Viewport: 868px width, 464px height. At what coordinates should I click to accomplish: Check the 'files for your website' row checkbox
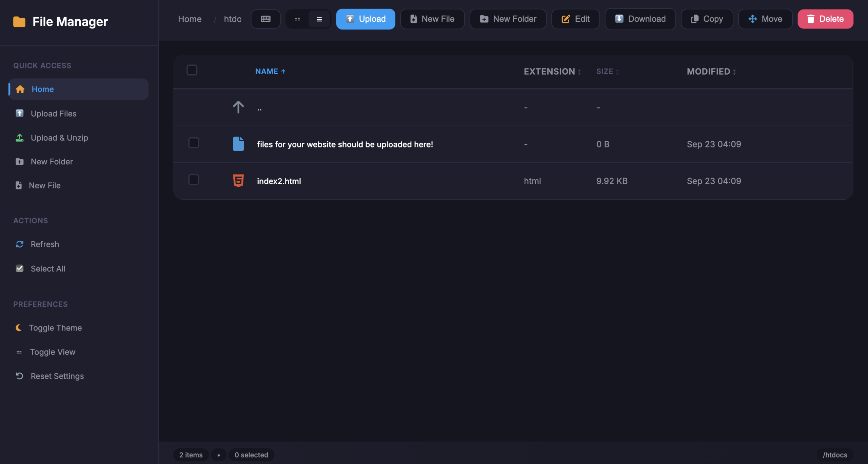click(x=194, y=143)
